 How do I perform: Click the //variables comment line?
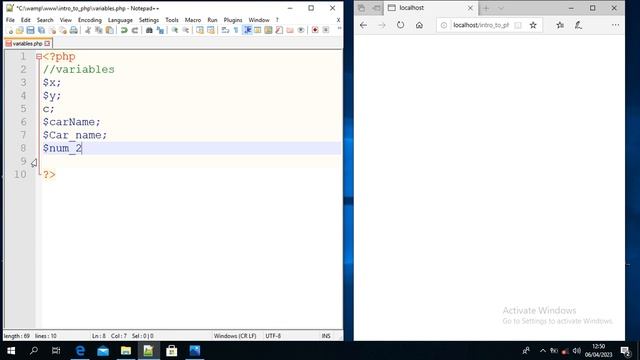click(x=79, y=69)
